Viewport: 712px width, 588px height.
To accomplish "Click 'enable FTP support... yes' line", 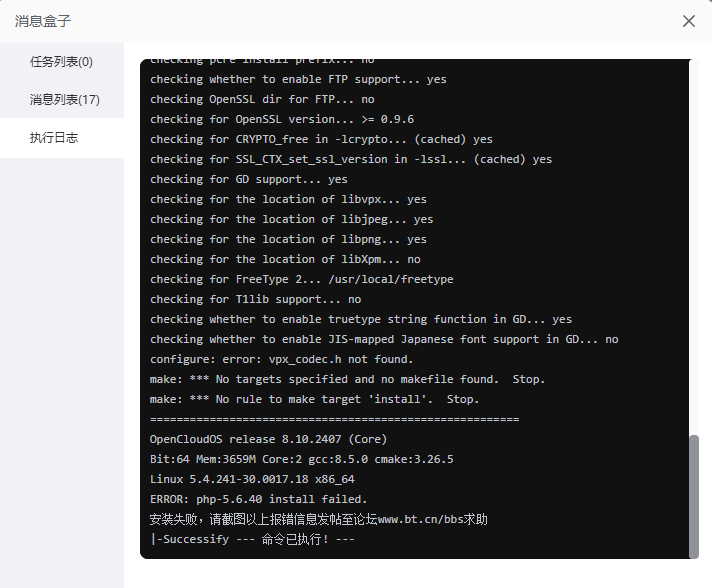I will click(x=298, y=79).
